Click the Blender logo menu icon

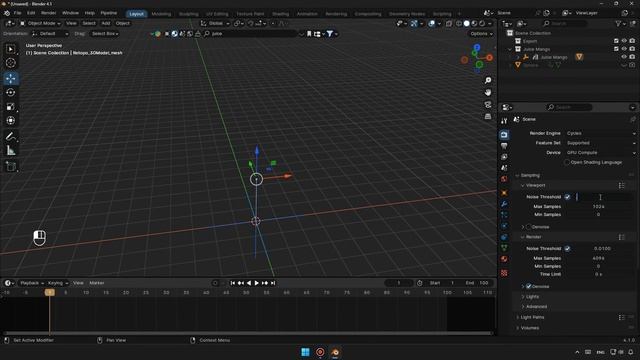click(7, 13)
